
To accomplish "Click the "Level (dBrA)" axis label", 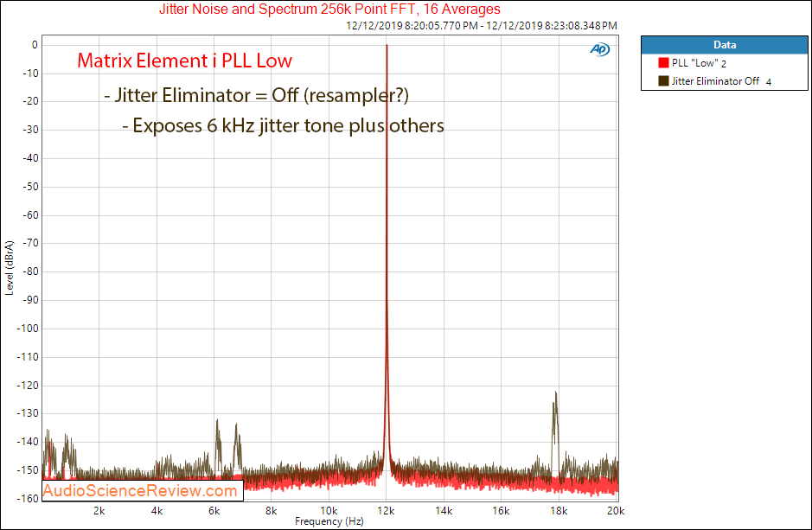I will pos(9,267).
